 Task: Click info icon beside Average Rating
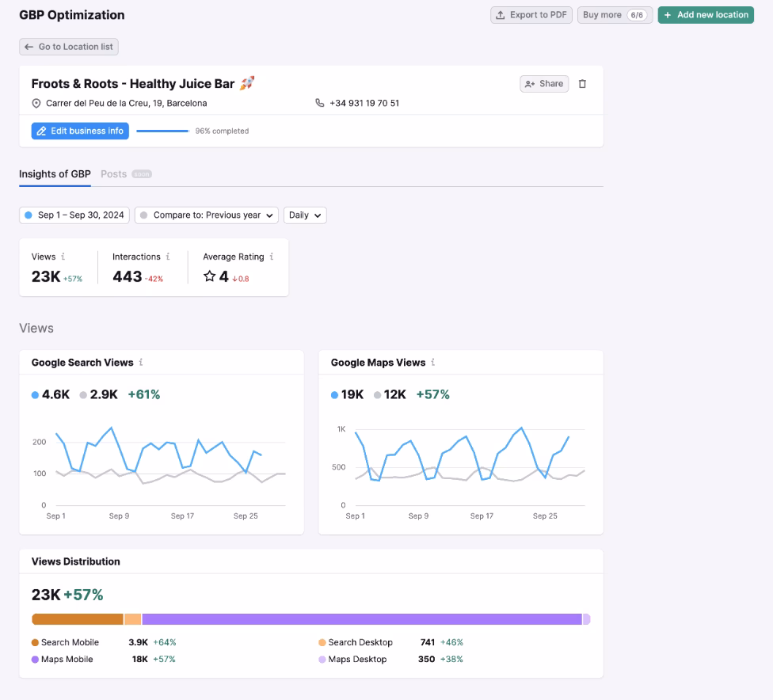point(272,257)
